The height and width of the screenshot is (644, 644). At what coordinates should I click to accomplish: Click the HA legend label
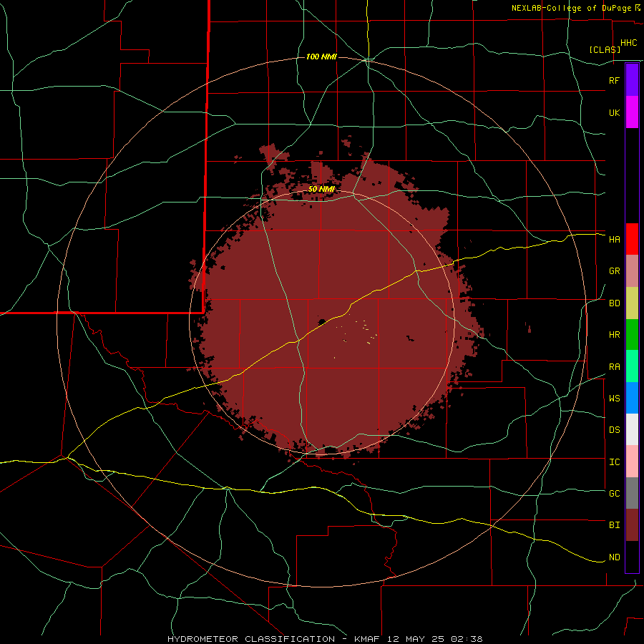(614, 240)
